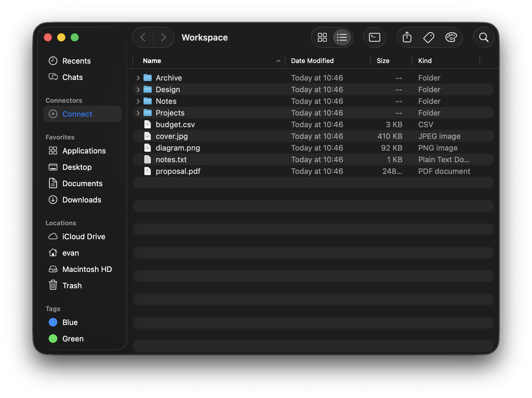Open Desktop in Favorites
Image resolution: width=532 pixels, height=398 pixels.
tap(82, 167)
